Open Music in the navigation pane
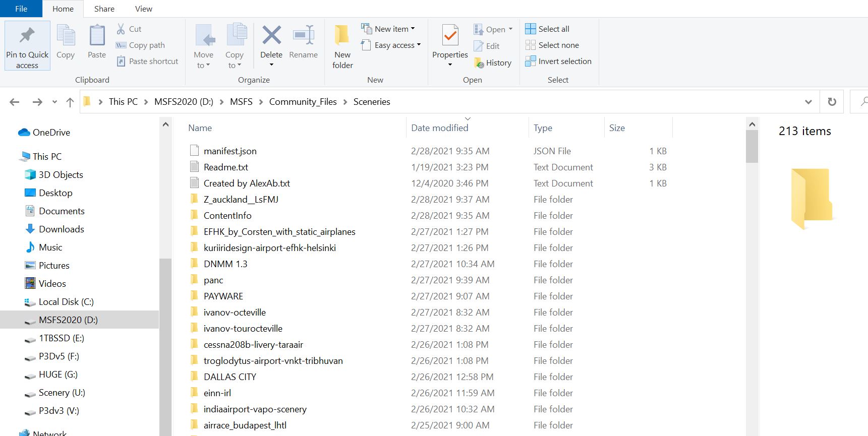868x436 pixels. click(43, 247)
